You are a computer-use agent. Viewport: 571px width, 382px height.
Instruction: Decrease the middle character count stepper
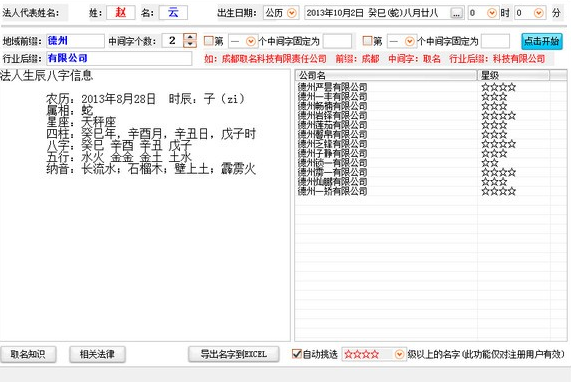click(190, 44)
